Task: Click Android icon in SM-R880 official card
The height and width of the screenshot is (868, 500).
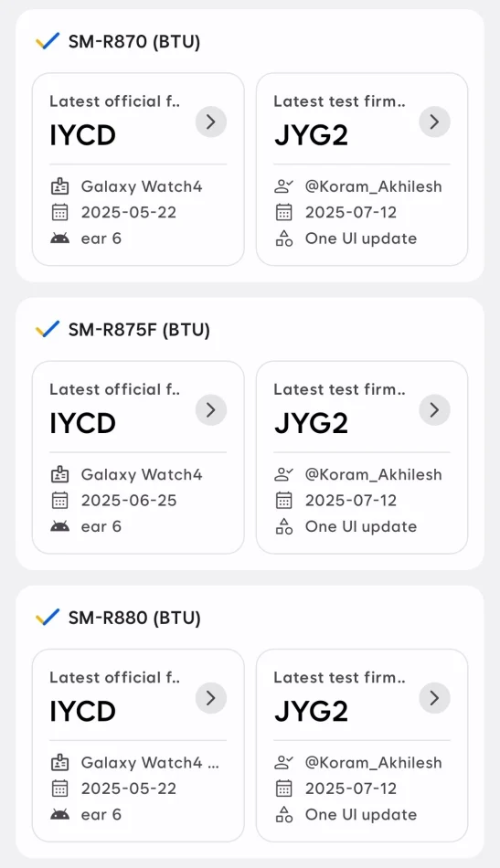Action: tap(59, 814)
